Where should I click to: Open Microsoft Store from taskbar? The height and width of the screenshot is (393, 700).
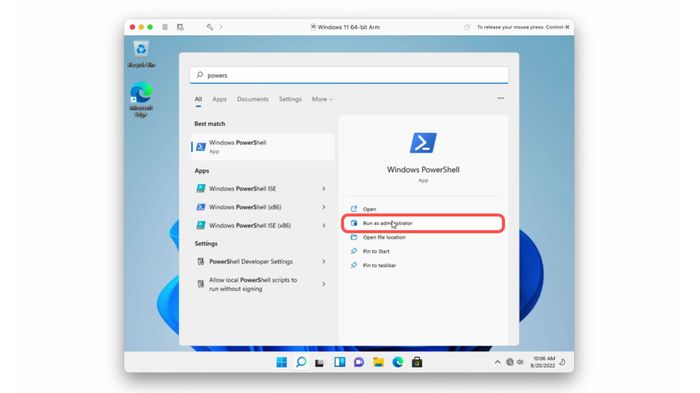(x=417, y=362)
